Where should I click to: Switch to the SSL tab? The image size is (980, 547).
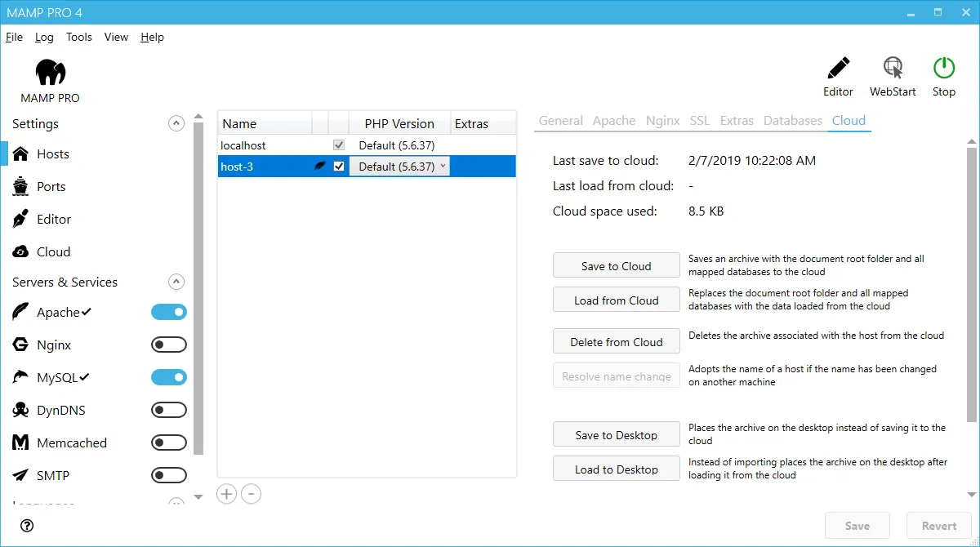coord(700,120)
